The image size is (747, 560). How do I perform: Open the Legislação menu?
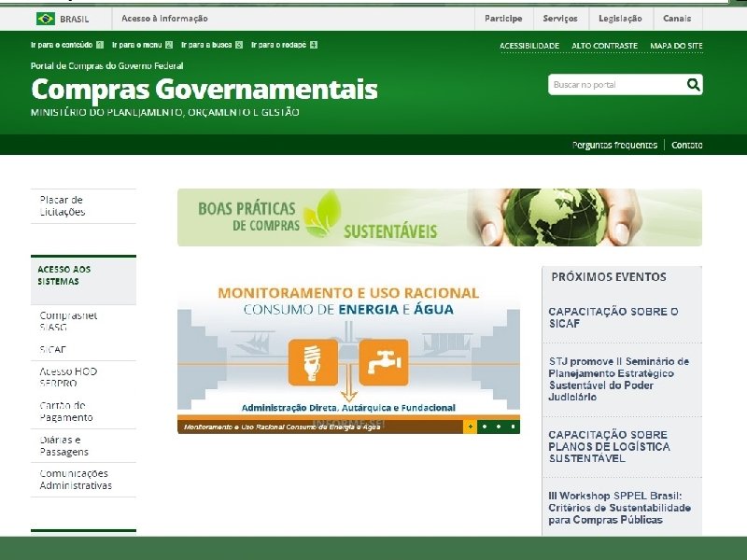[620, 19]
